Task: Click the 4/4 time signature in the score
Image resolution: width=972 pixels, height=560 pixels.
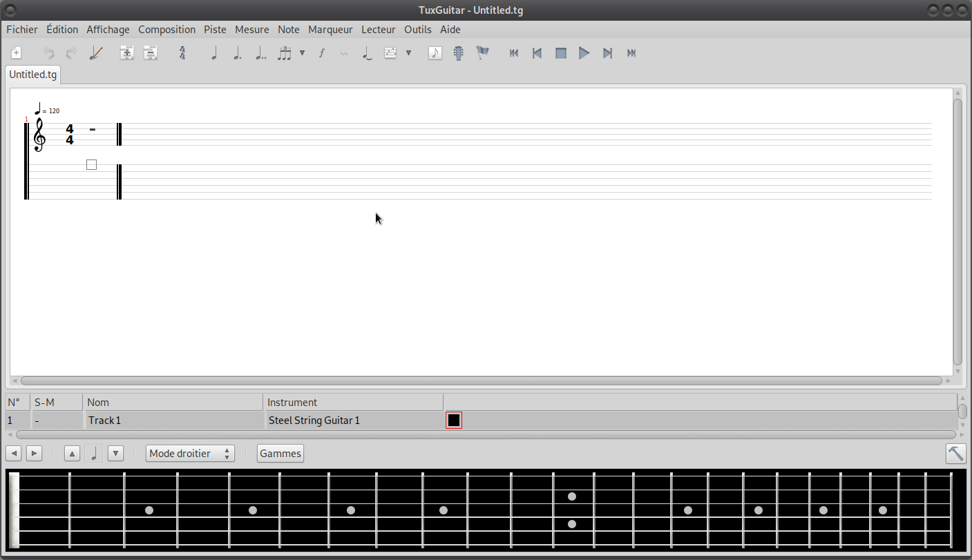Action: pos(70,135)
